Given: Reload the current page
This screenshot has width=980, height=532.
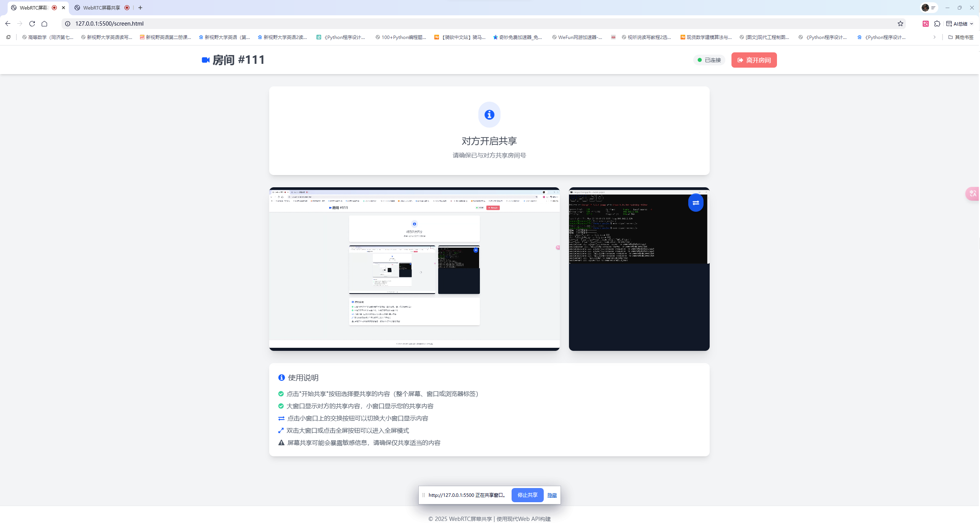Looking at the screenshot, I should coord(32,24).
